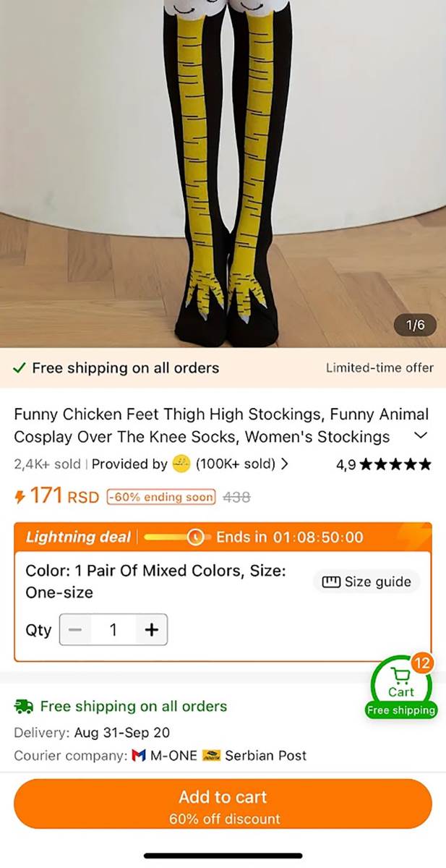Click the quantity number field
The image size is (446, 868).
point(113,629)
